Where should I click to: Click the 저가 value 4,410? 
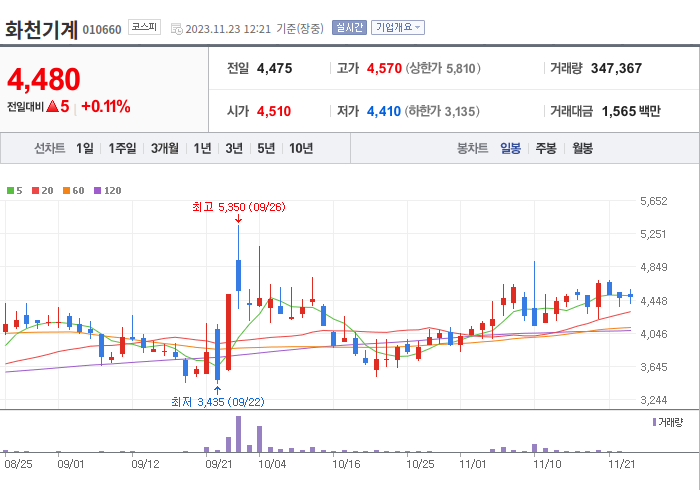[x=383, y=111]
